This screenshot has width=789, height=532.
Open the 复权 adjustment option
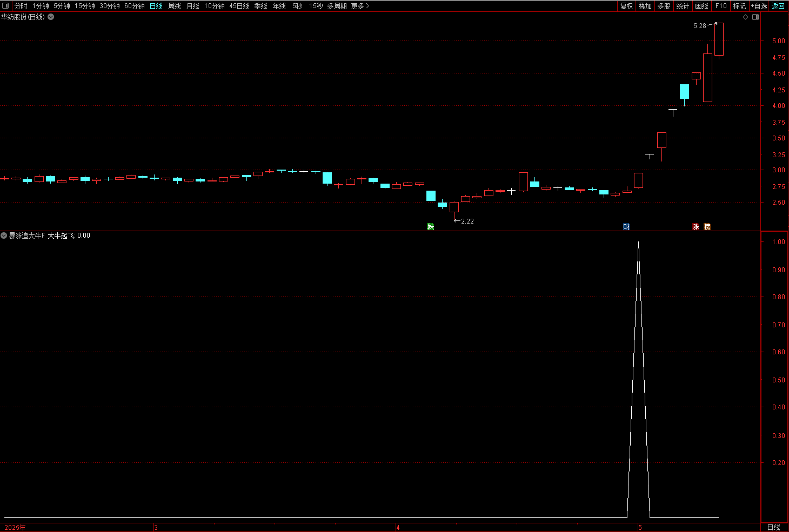pyautogui.click(x=626, y=6)
